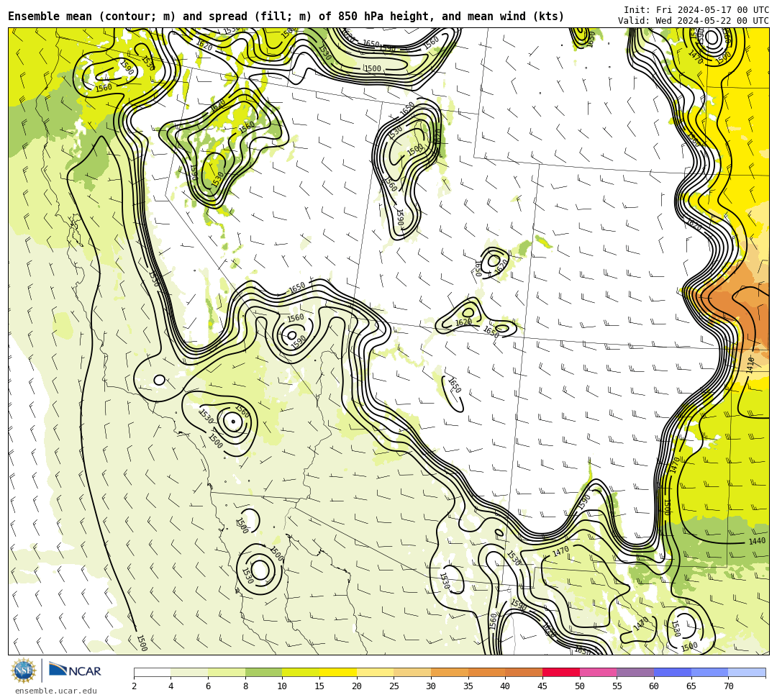Click the 1440 contour label on map

(x=757, y=541)
